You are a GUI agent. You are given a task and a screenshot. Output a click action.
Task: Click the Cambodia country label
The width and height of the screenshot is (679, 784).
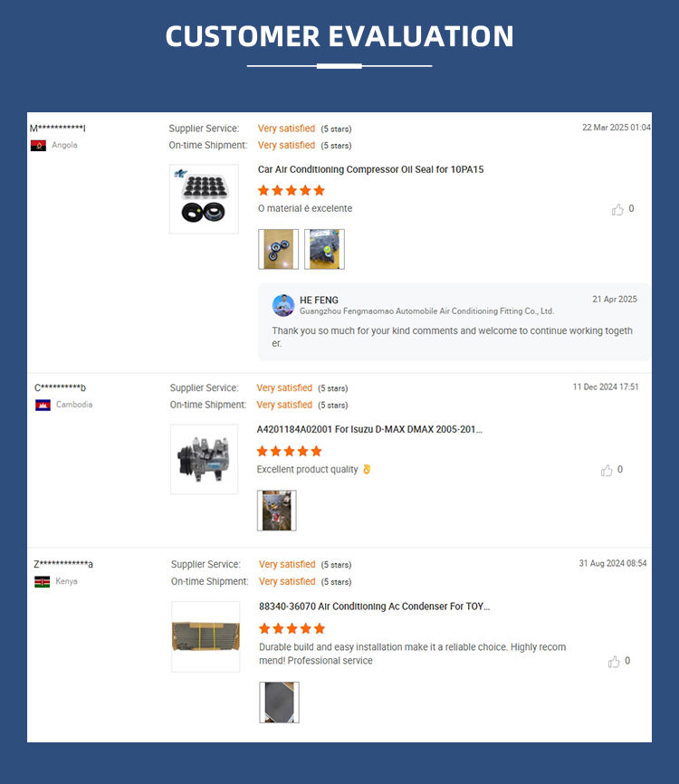click(74, 405)
